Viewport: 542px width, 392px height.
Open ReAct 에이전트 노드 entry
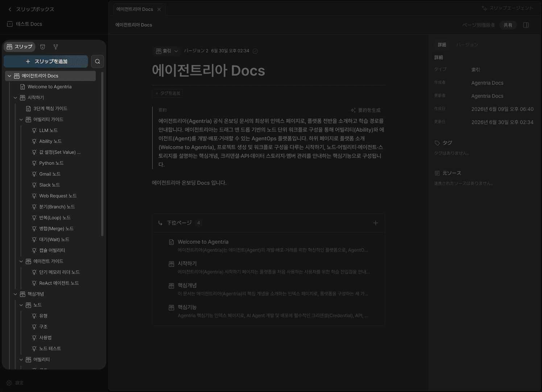coord(59,283)
